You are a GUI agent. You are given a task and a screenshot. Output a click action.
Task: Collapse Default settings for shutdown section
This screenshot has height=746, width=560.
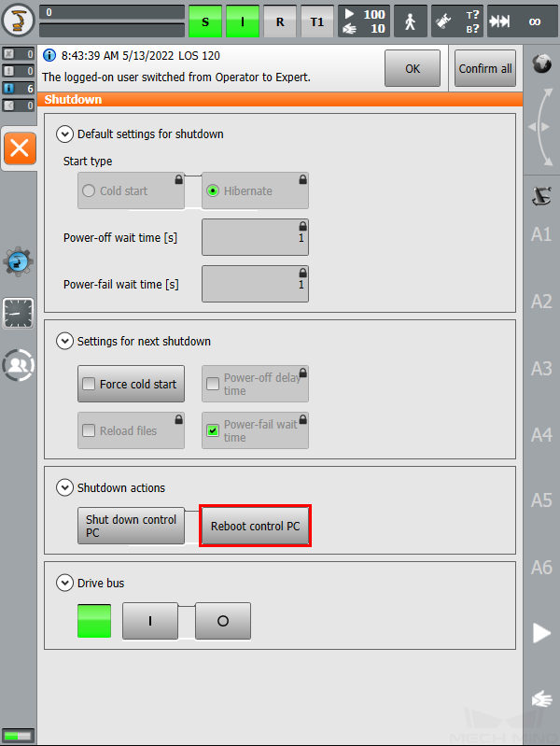pos(64,134)
